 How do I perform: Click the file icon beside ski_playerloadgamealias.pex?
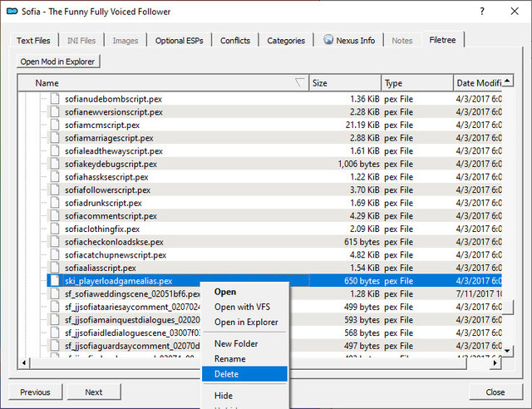[55, 281]
